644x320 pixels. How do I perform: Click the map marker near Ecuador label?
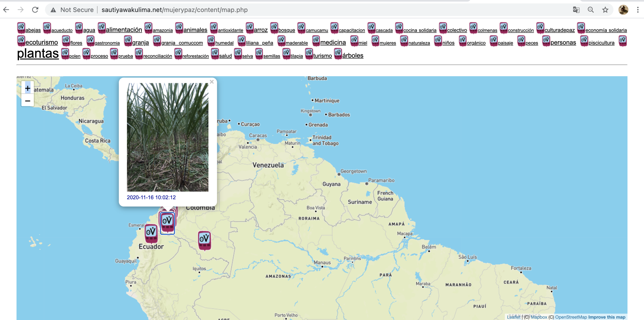[151, 233]
